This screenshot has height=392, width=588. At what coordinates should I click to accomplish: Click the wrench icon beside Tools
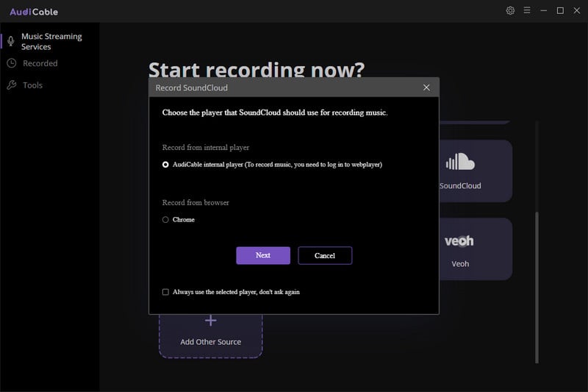pyautogui.click(x=12, y=85)
